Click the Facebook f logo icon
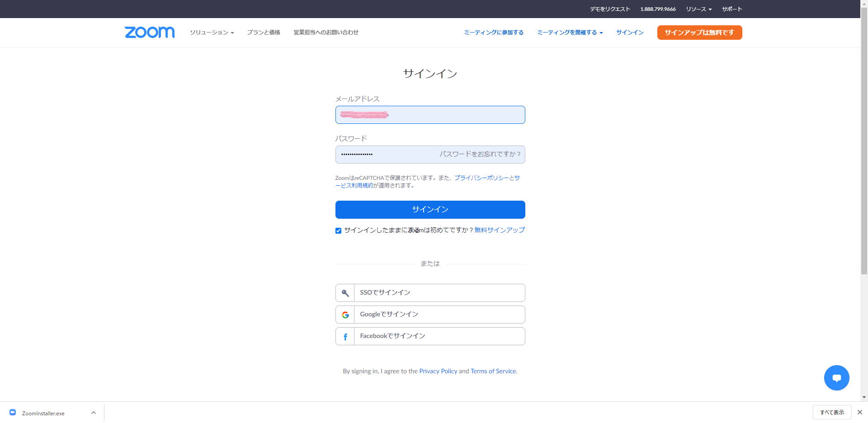Image resolution: width=868 pixels, height=423 pixels. [x=345, y=337]
